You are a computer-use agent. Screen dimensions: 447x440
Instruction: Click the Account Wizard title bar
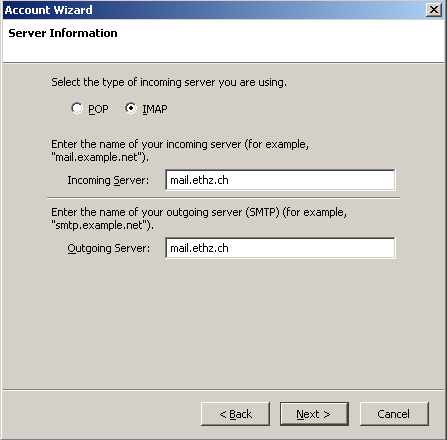(213, 10)
